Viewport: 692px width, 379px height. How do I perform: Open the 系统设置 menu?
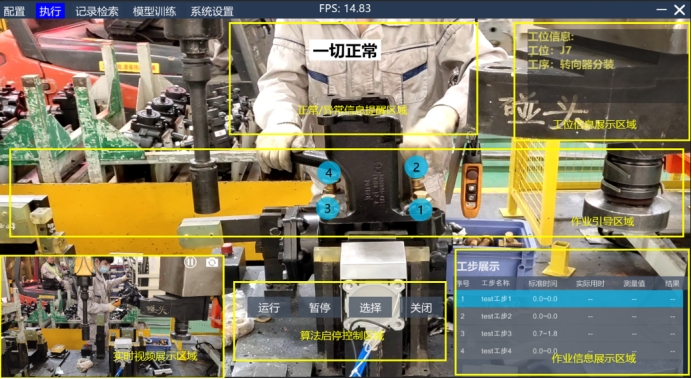[x=212, y=11]
